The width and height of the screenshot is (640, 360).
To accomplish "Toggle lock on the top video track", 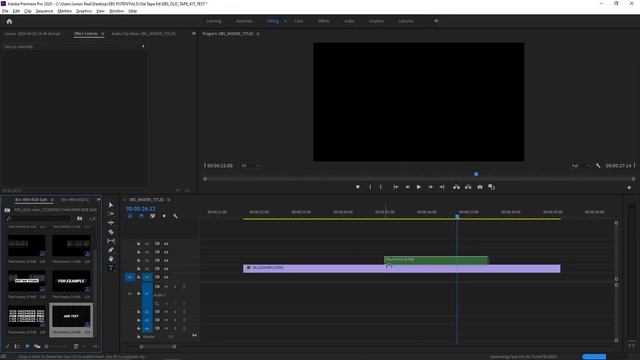I will click(138, 244).
